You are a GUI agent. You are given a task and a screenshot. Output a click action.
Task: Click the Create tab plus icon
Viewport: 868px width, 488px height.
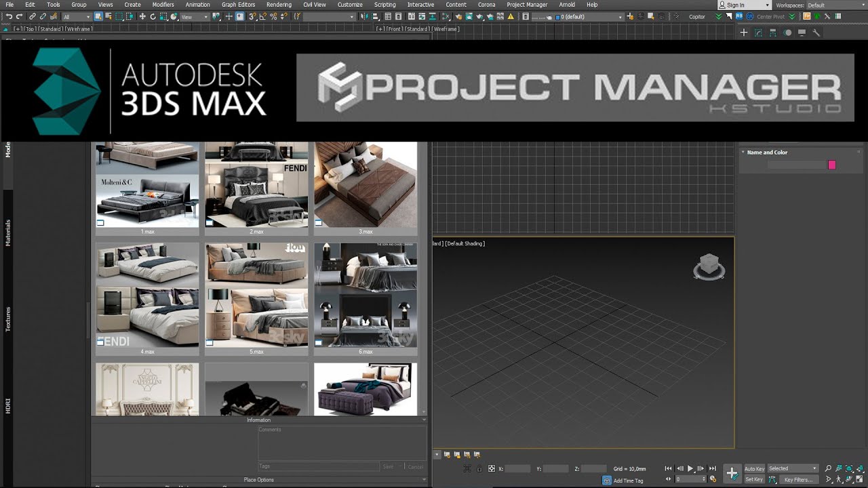[744, 33]
